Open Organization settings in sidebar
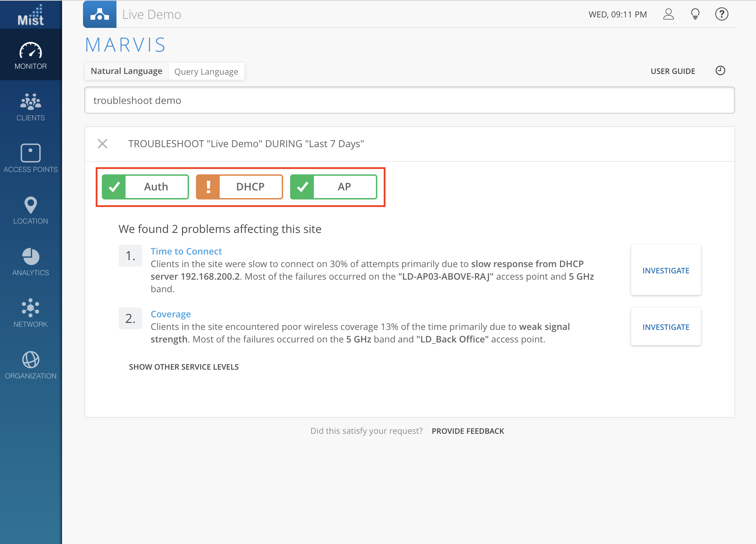The width and height of the screenshot is (756, 544). 31,365
